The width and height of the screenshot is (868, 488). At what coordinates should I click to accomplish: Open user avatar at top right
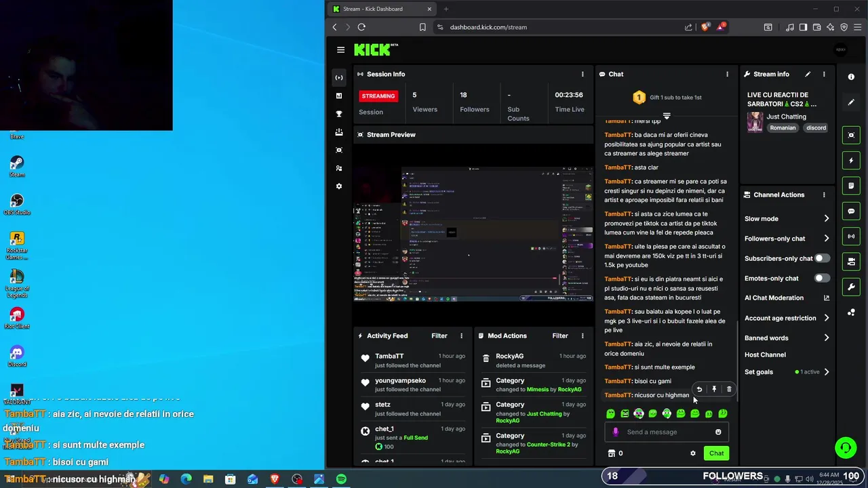coord(841,49)
